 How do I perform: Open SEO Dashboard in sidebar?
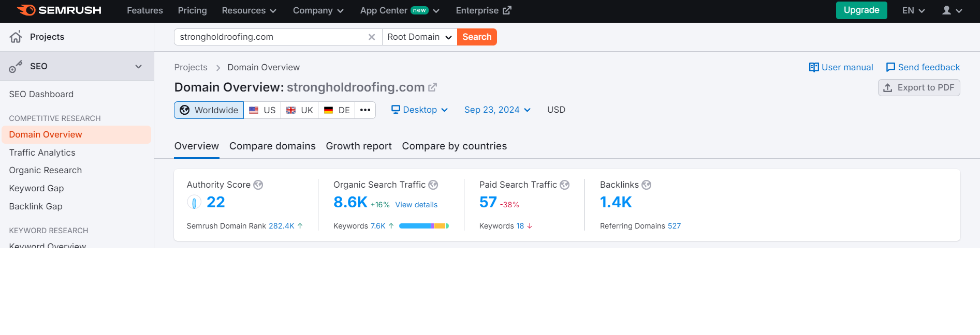tap(41, 94)
